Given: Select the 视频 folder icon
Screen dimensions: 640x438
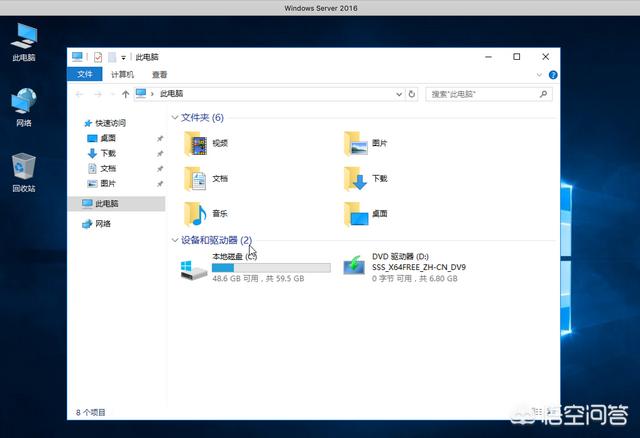Looking at the screenshot, I should point(196,143).
